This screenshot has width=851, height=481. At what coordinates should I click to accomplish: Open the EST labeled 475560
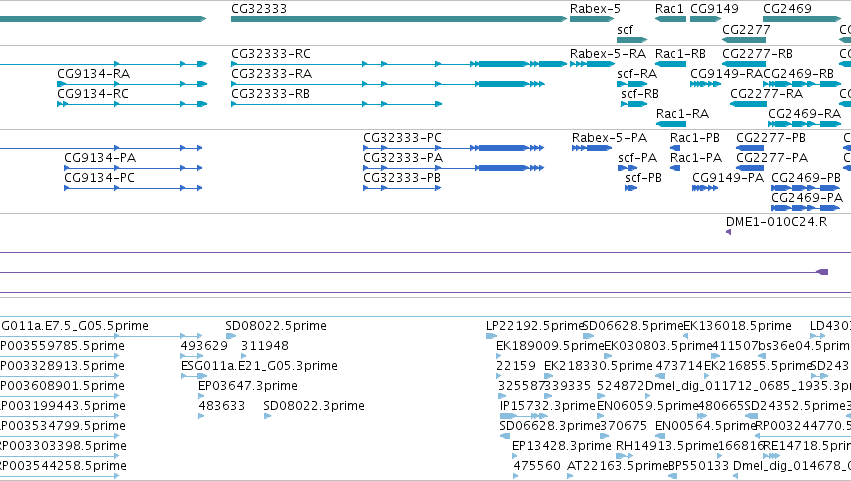point(537,466)
